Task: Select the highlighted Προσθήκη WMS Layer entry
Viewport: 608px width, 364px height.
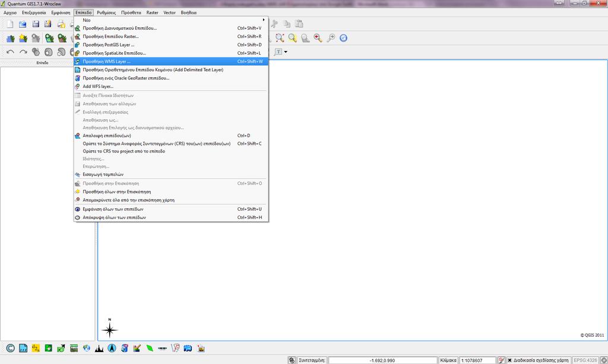Action: [x=171, y=61]
